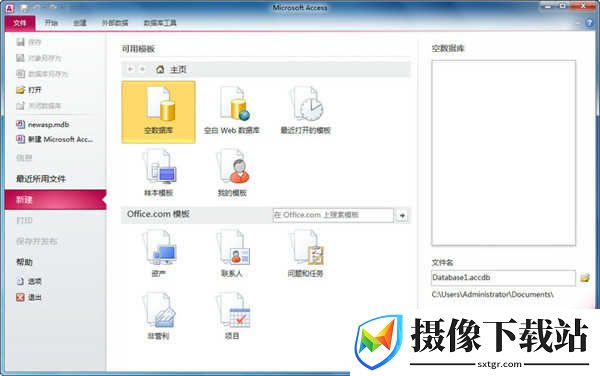The height and width of the screenshot is (376, 600).
Task: Click the ribbon minimize caret beside help
Action: click(578, 23)
